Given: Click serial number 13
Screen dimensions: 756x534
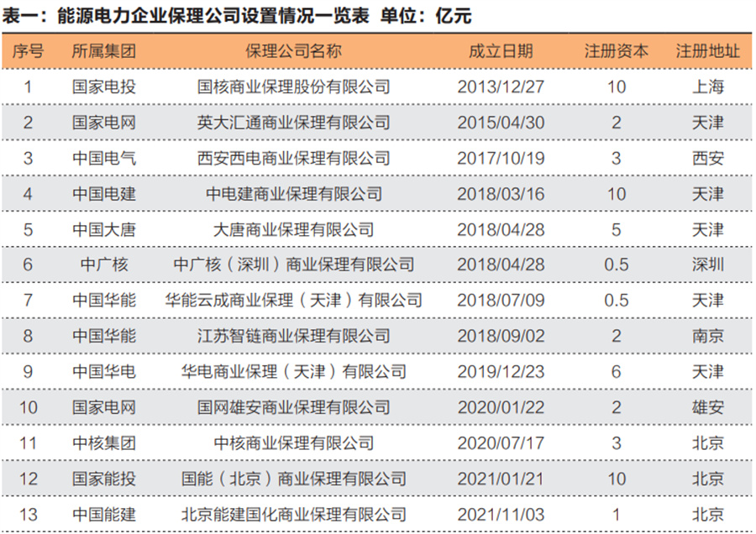Looking at the screenshot, I should pyautogui.click(x=28, y=514).
